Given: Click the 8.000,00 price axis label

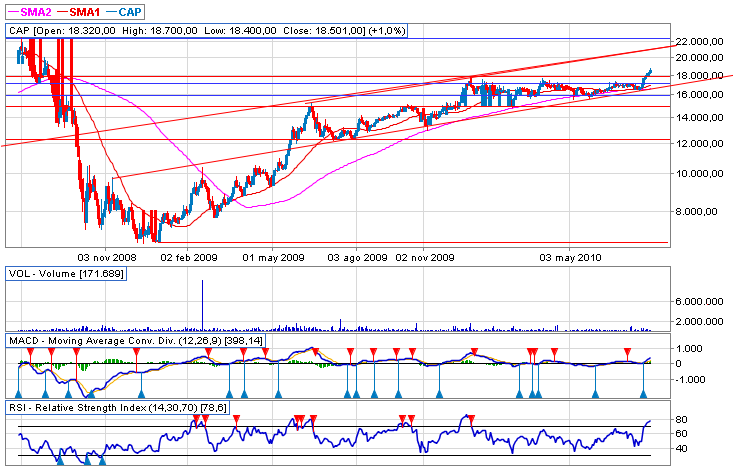Looking at the screenshot, I should (700, 211).
